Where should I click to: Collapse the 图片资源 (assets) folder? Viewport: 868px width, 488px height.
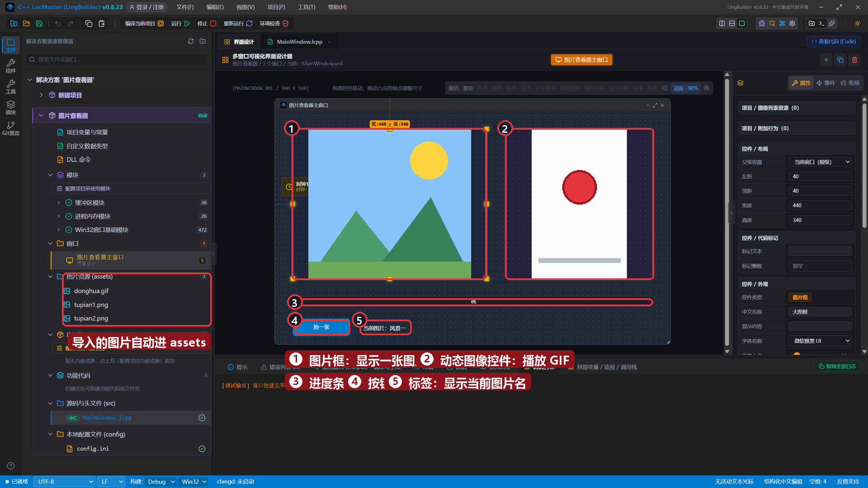50,277
